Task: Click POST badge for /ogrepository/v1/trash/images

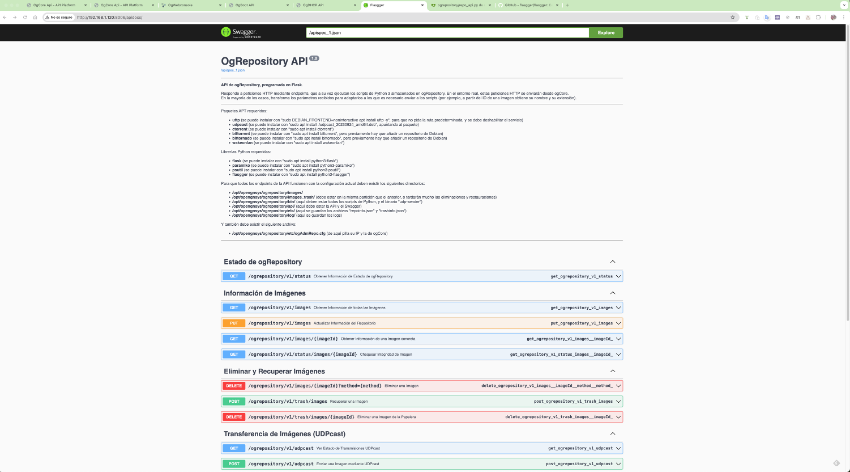Action: pos(233,401)
